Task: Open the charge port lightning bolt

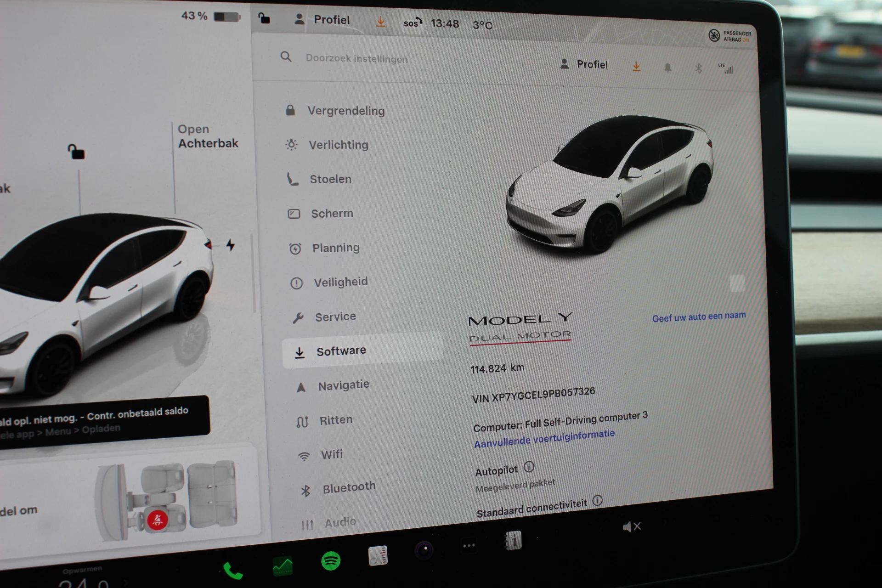Action: click(x=231, y=245)
